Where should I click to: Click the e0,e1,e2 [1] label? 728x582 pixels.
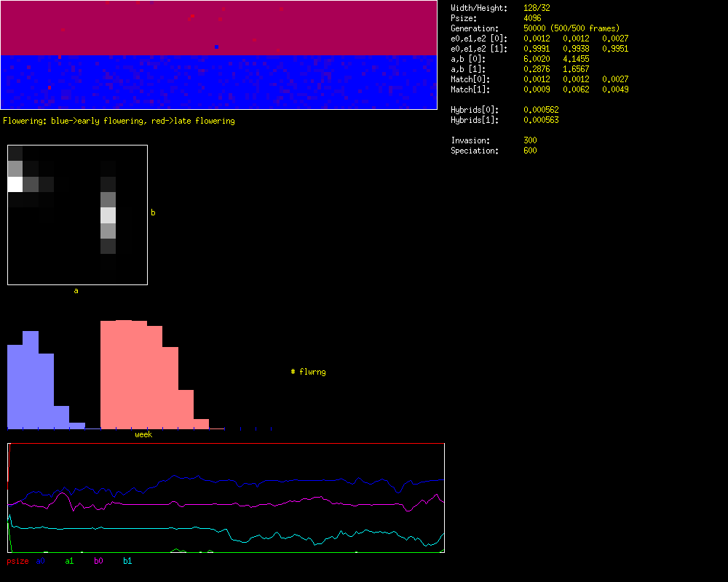point(479,49)
